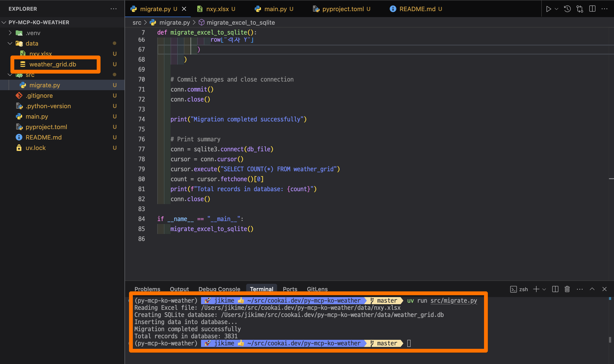Click the migrate_excel_to_sqlite breadcrumb symbol

pyautogui.click(x=240, y=23)
